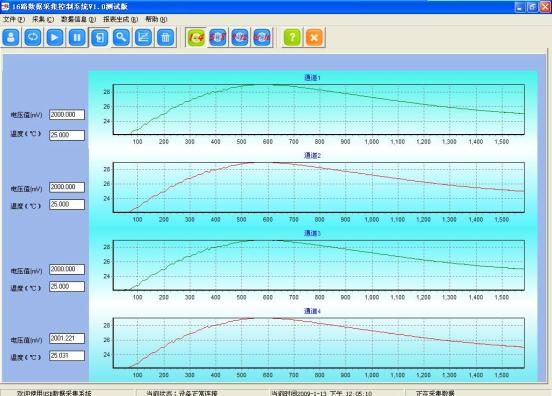Click channel 1 voltage field showing 2000.000
The image size is (552, 396).
tap(67, 115)
